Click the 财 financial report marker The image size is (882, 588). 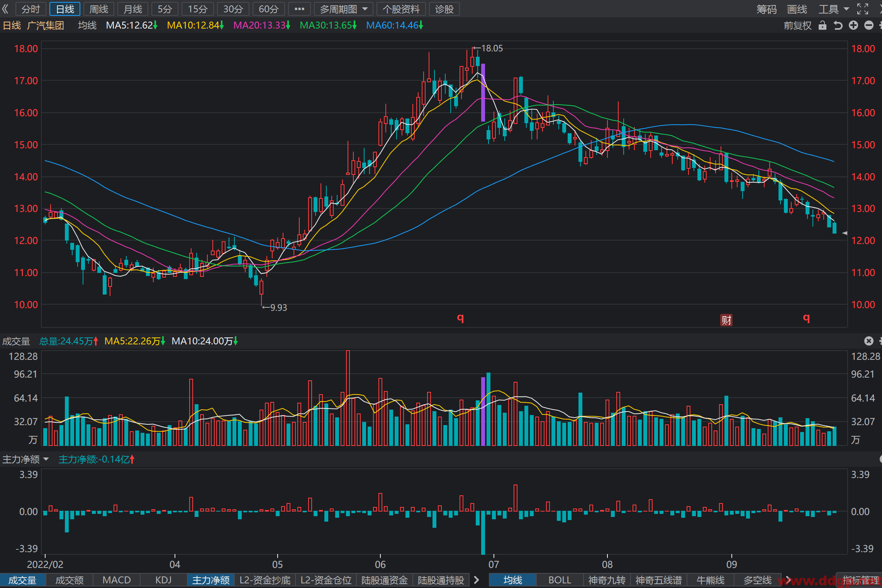point(726,320)
